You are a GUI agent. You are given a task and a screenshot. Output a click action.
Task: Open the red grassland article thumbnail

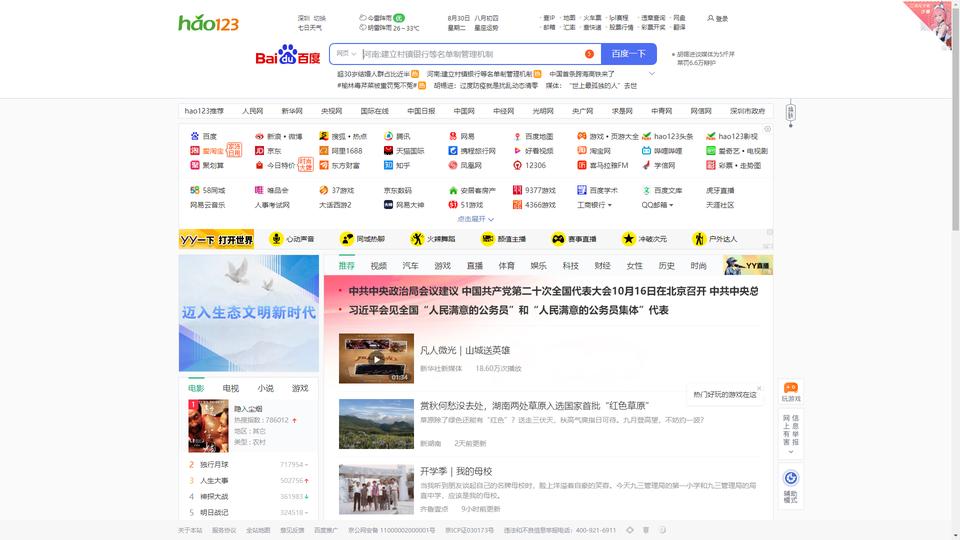pyautogui.click(x=377, y=424)
